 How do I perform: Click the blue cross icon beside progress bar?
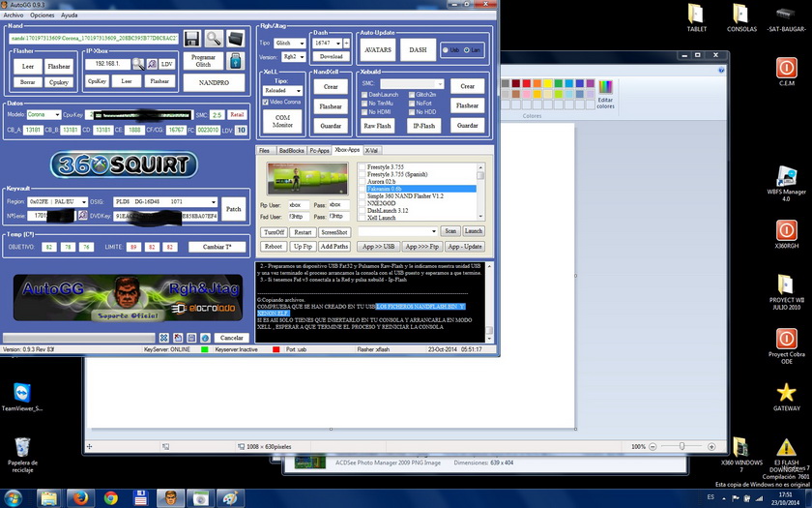coord(163,338)
